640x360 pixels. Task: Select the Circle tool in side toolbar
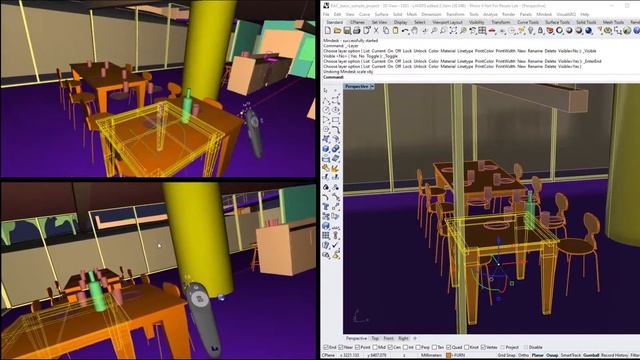pos(326,110)
